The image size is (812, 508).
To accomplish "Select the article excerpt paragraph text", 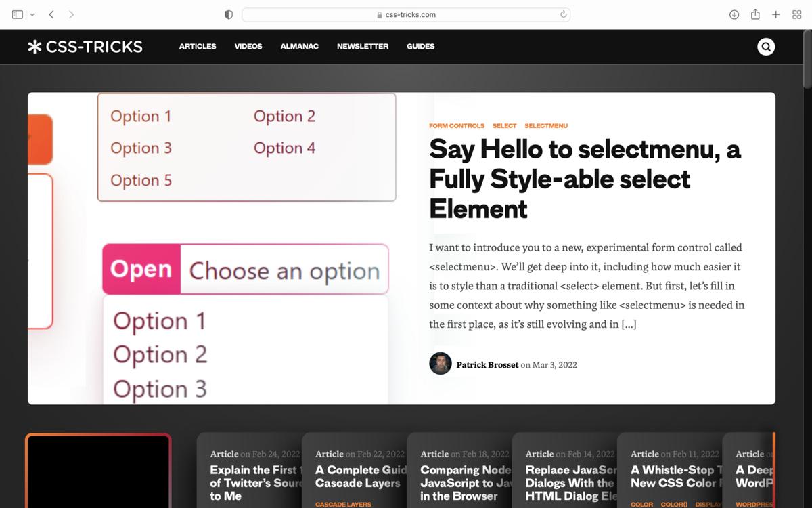I will point(587,286).
